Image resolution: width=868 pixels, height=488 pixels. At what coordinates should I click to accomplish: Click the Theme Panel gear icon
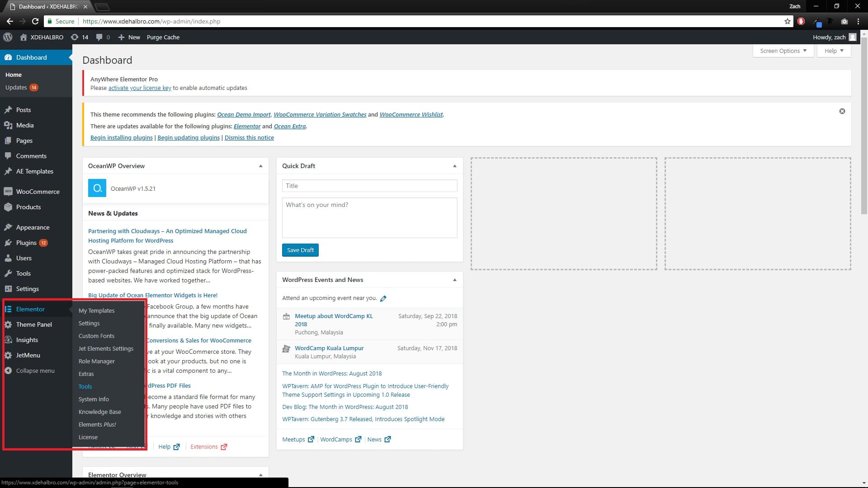point(8,324)
